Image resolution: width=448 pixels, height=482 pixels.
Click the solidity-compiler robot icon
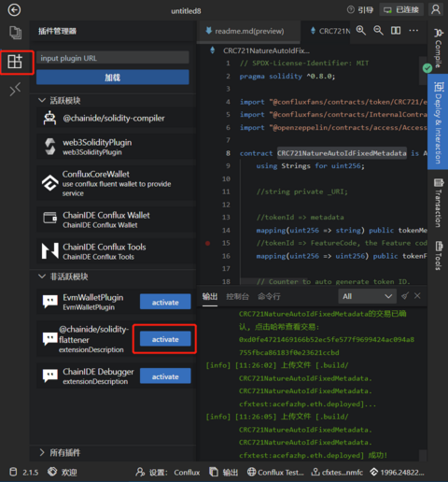coord(49,119)
